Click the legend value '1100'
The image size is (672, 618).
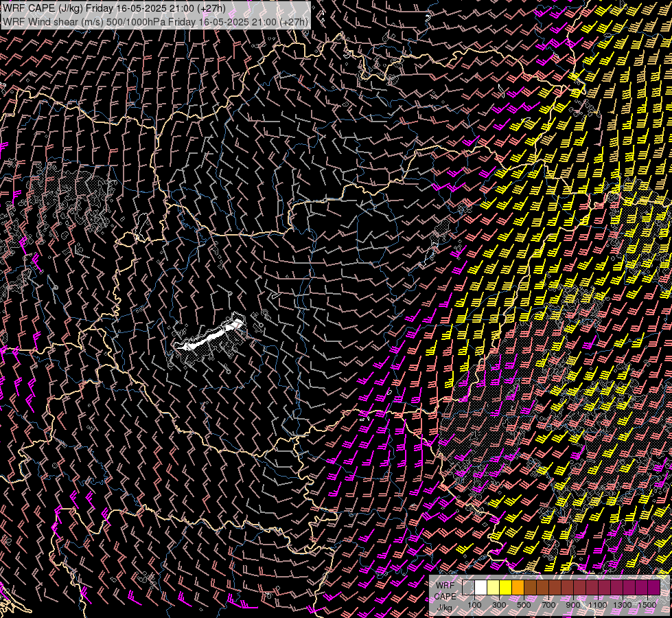[x=597, y=605]
